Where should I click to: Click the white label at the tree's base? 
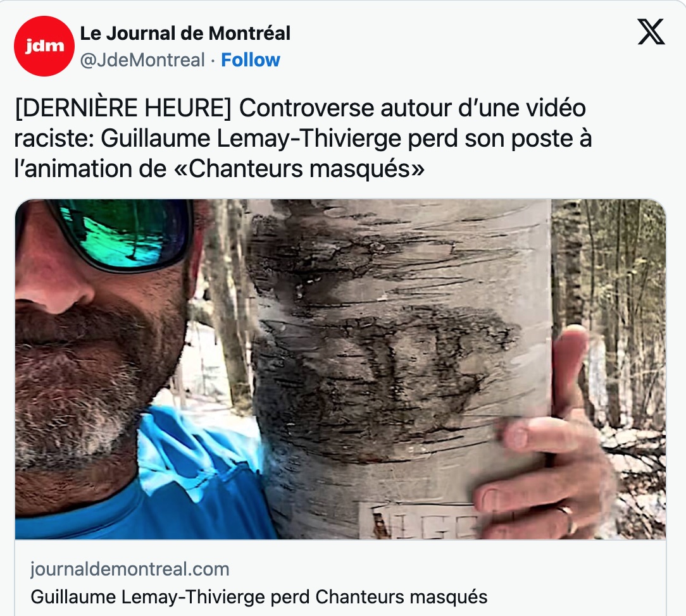(x=420, y=521)
